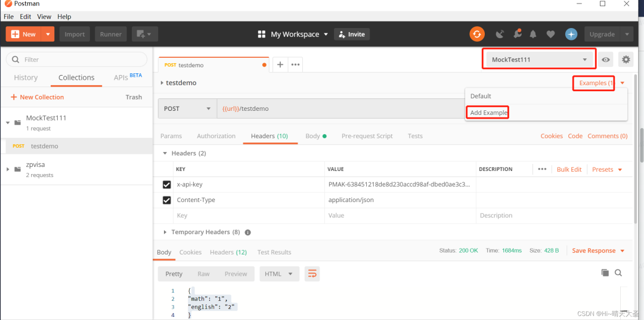
Task: Click the Bulk Edit link
Action: pos(569,169)
